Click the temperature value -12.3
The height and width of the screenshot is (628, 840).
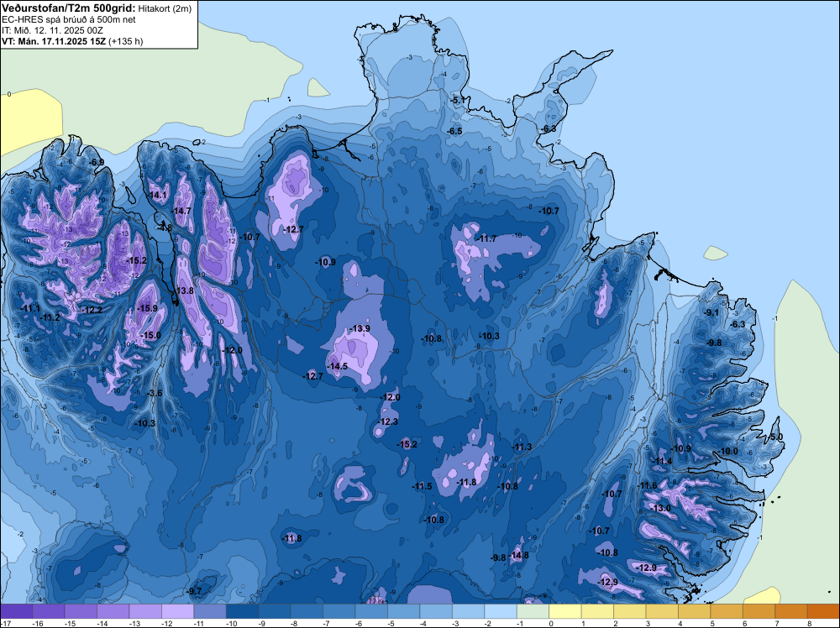click(x=388, y=421)
